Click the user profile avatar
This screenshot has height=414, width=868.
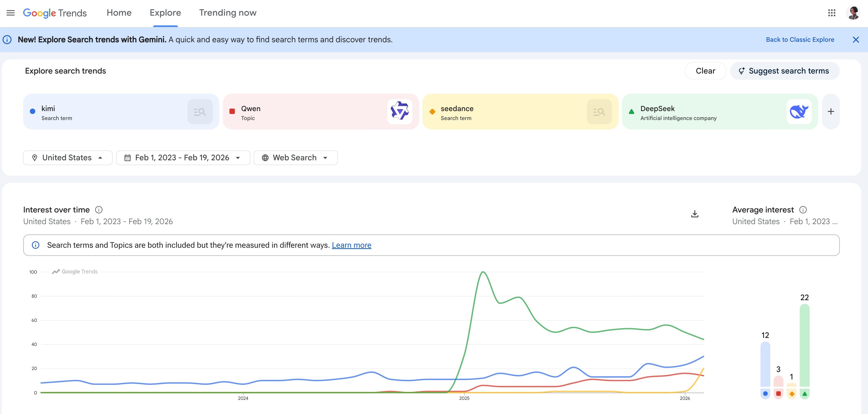853,13
